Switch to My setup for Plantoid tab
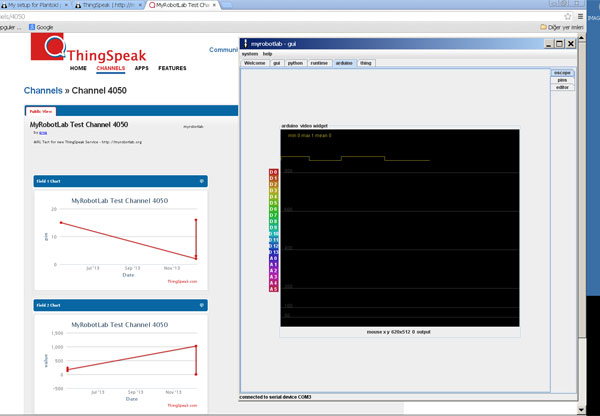The image size is (600, 416). coord(34,5)
